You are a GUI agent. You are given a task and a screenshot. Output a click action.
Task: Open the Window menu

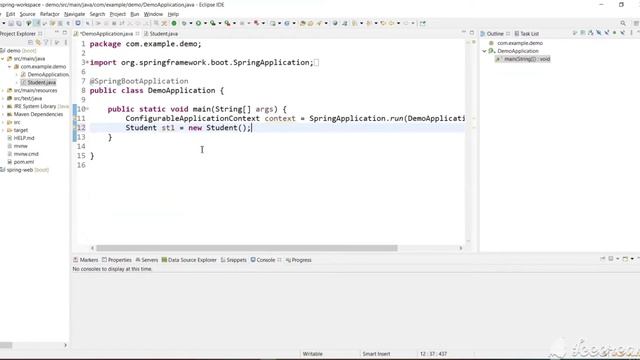click(153, 14)
